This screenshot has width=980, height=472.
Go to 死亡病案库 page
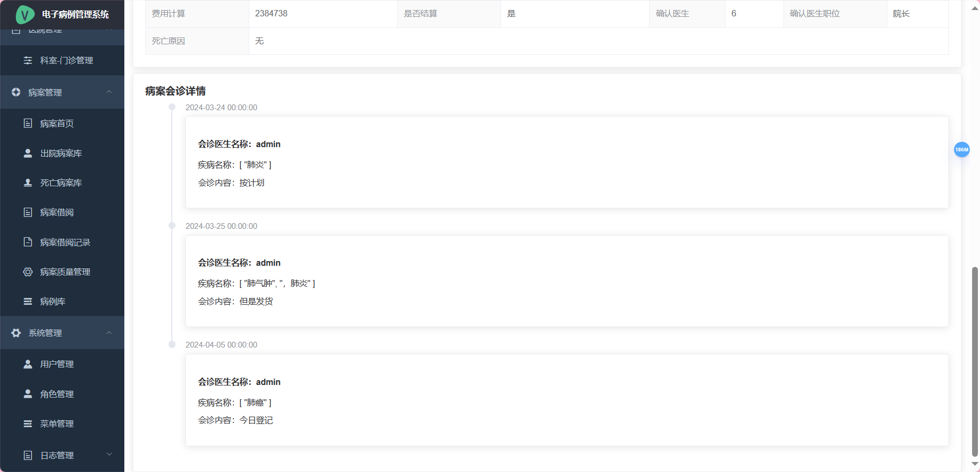point(62,183)
